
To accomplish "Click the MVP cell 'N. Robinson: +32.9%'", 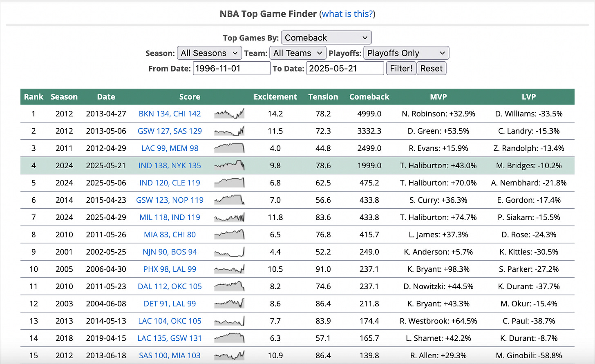I will click(438, 114).
